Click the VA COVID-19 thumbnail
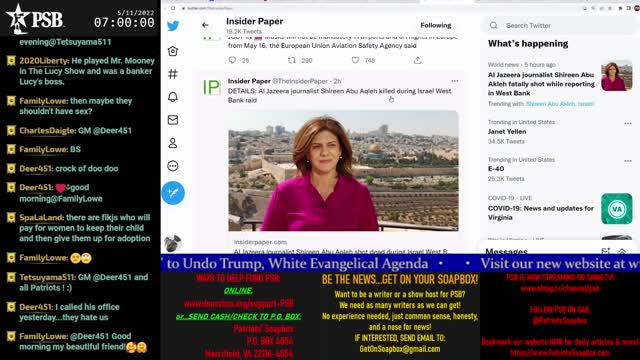The image size is (640, 360). coord(617,209)
